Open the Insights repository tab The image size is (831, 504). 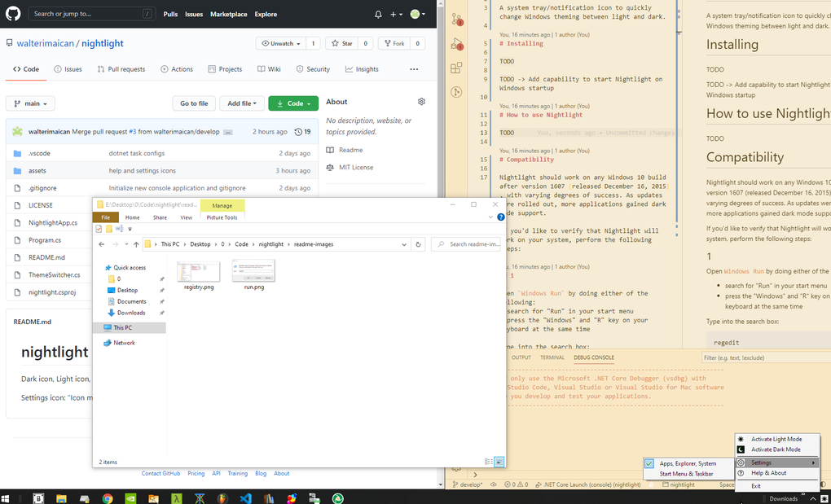point(362,69)
